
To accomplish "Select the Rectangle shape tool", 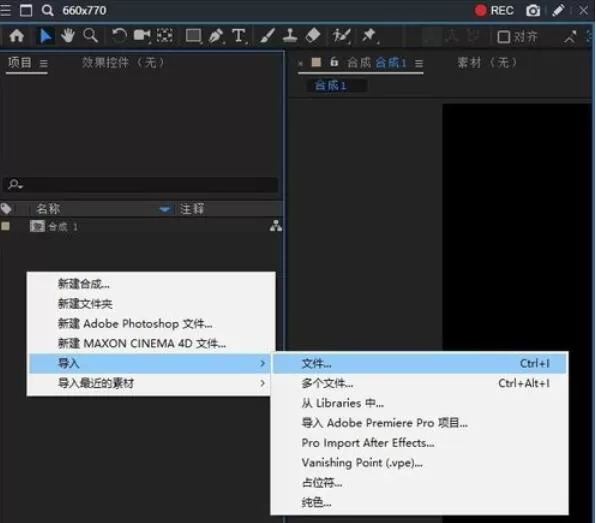I will click(193, 36).
